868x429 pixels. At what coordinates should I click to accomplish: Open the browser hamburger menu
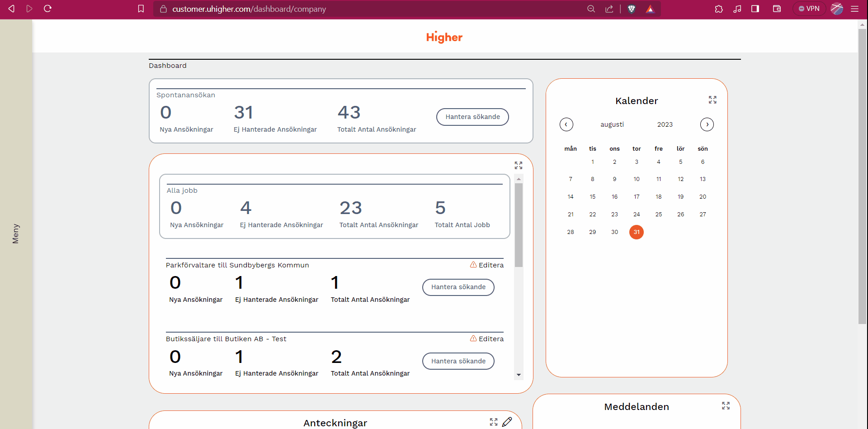pos(854,9)
